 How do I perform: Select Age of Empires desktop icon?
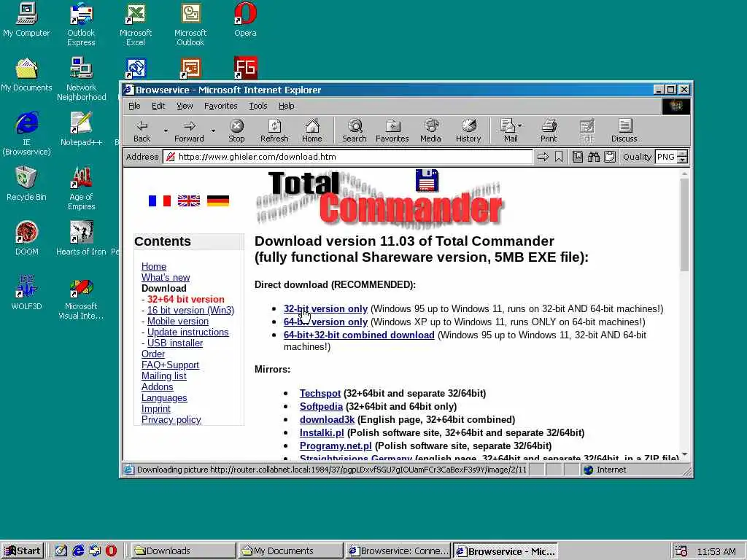click(82, 188)
